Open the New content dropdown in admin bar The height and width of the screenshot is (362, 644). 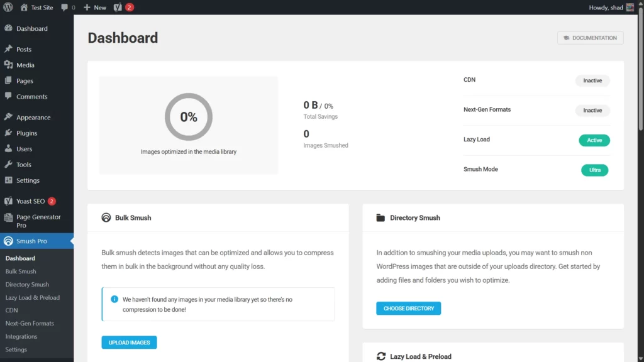pyautogui.click(x=95, y=8)
